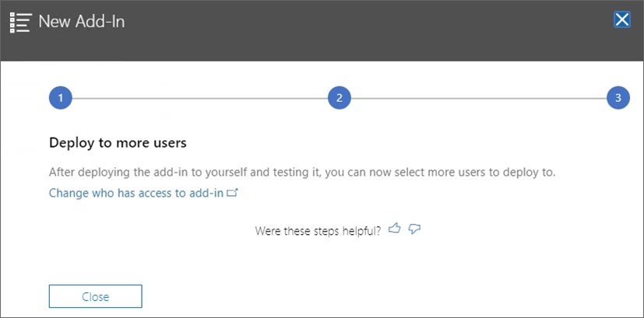Viewport: 644px width, 318px height.
Task: Click the deployment description paragraph text
Action: pyautogui.click(x=301, y=172)
